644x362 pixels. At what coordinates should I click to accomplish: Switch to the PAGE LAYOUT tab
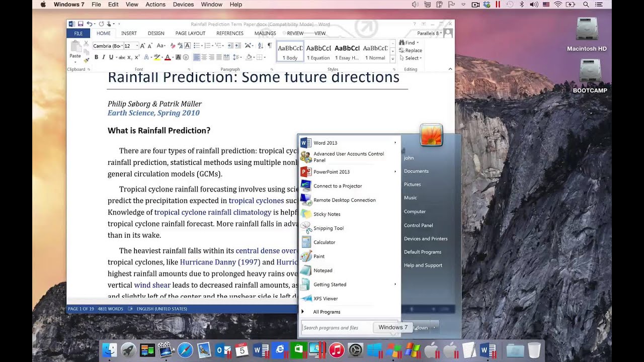(x=190, y=33)
